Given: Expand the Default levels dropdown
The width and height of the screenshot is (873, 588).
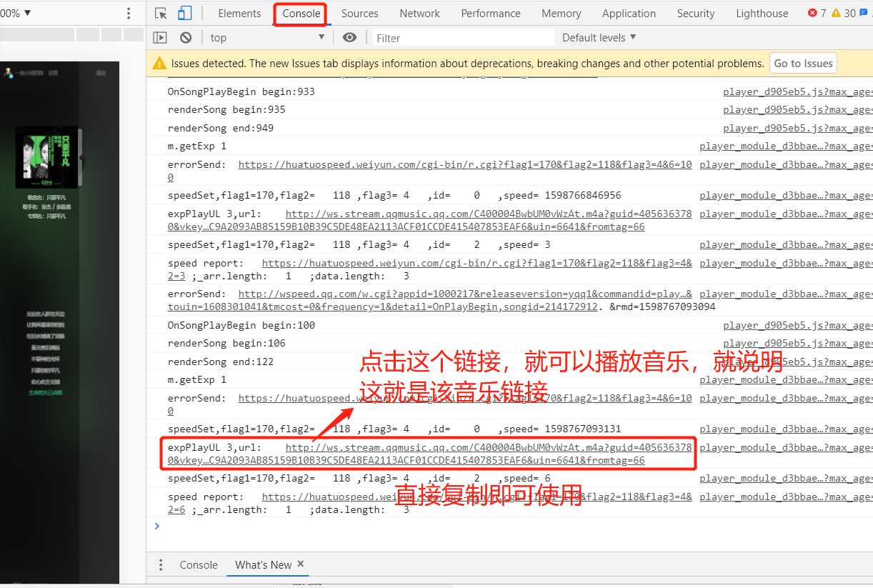Looking at the screenshot, I should coord(599,38).
